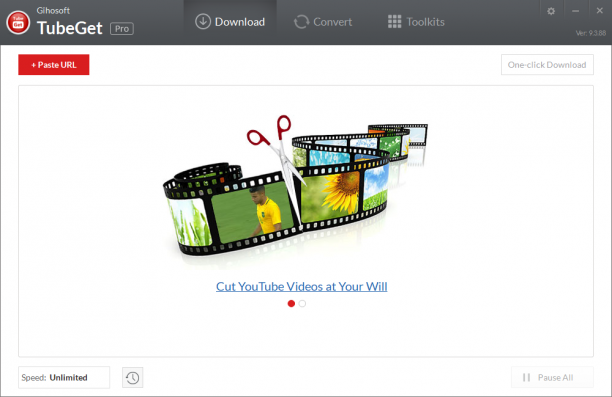Click the red Paste URL button

(54, 65)
